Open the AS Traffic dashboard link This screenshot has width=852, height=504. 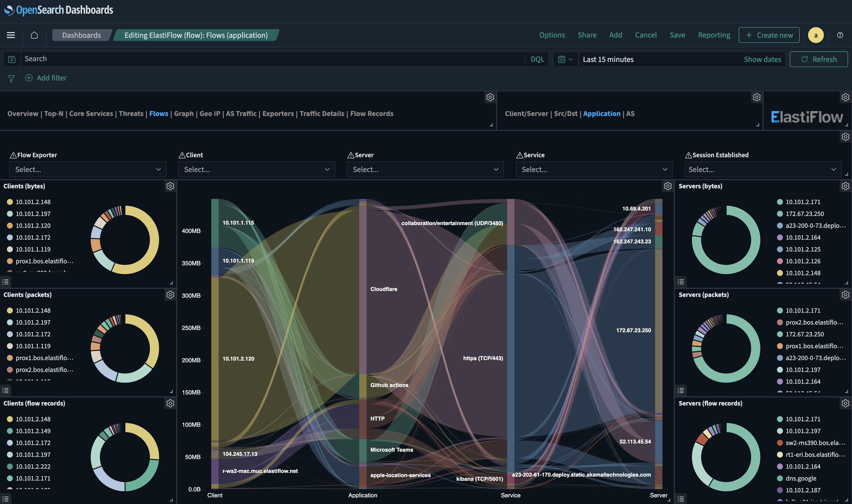241,114
